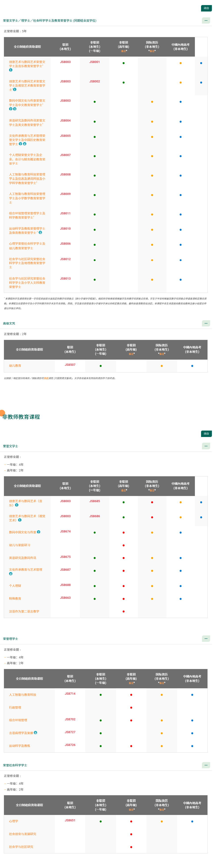Open footnote 6 beside 言语病理学及复康
This screenshot has width=213, height=868.
coord(36,733)
